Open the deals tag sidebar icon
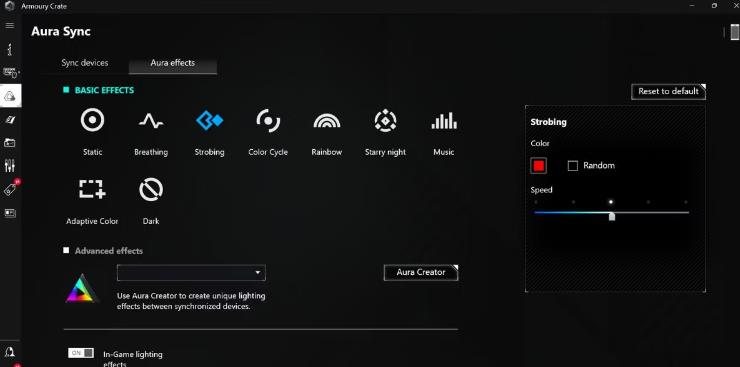Viewport: 740px width, 367px height. pos(10,190)
